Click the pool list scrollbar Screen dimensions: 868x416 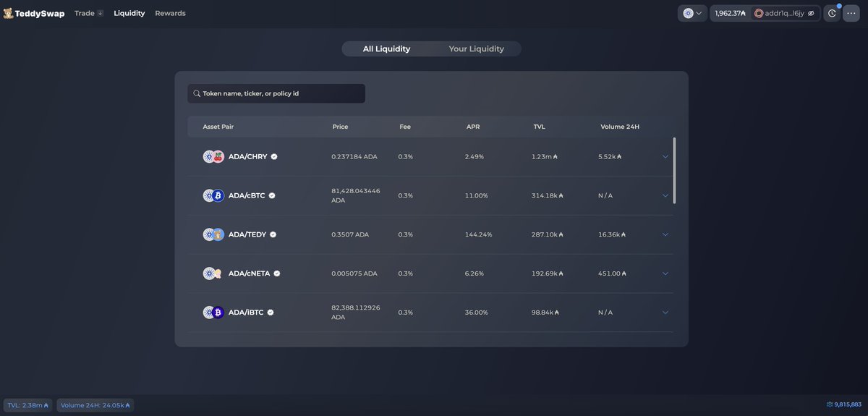tap(675, 171)
